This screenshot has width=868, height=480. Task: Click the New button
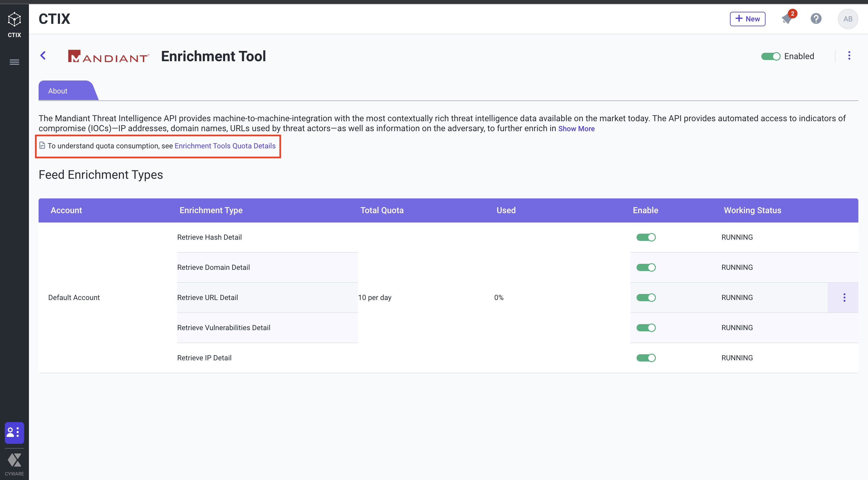(x=747, y=19)
